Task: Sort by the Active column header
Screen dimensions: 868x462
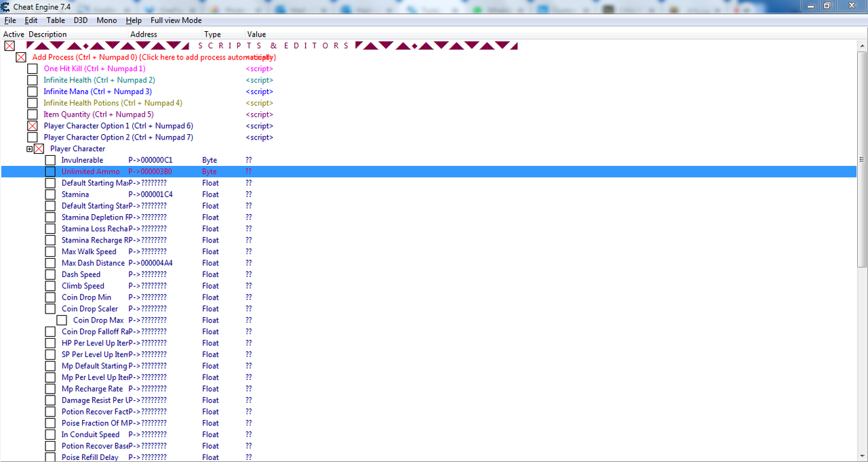Action: pyautogui.click(x=14, y=34)
